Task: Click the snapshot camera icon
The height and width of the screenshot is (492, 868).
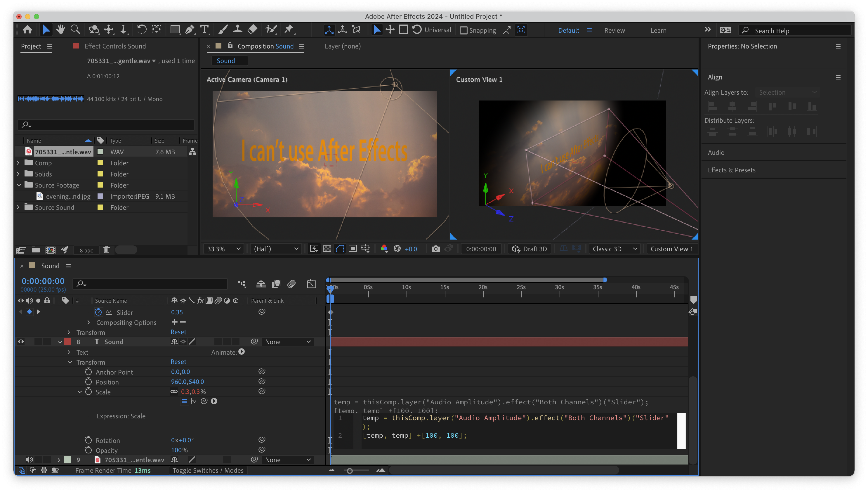Action: [436, 249]
